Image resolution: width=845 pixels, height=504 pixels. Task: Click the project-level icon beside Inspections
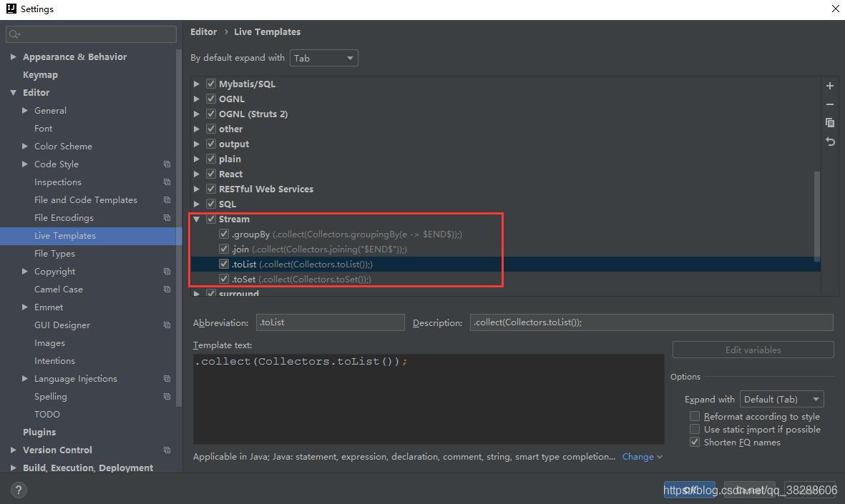tap(167, 182)
